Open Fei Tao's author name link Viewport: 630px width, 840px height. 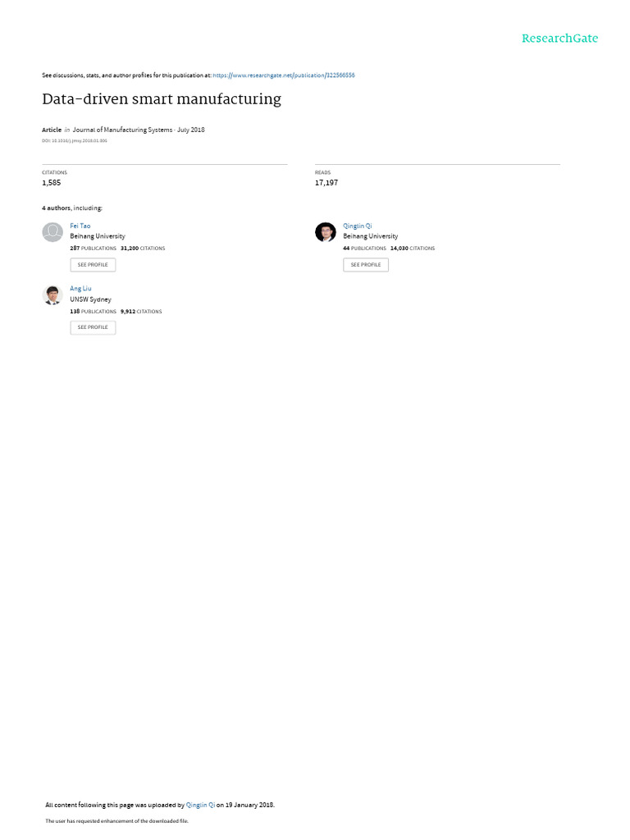[x=80, y=226]
